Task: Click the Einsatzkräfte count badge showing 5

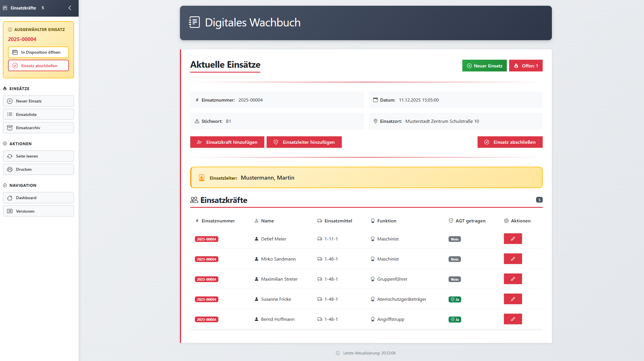Action: pyautogui.click(x=539, y=199)
